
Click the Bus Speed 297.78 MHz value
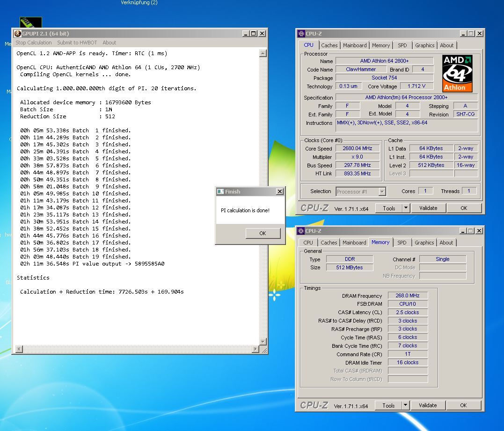pyautogui.click(x=358, y=165)
